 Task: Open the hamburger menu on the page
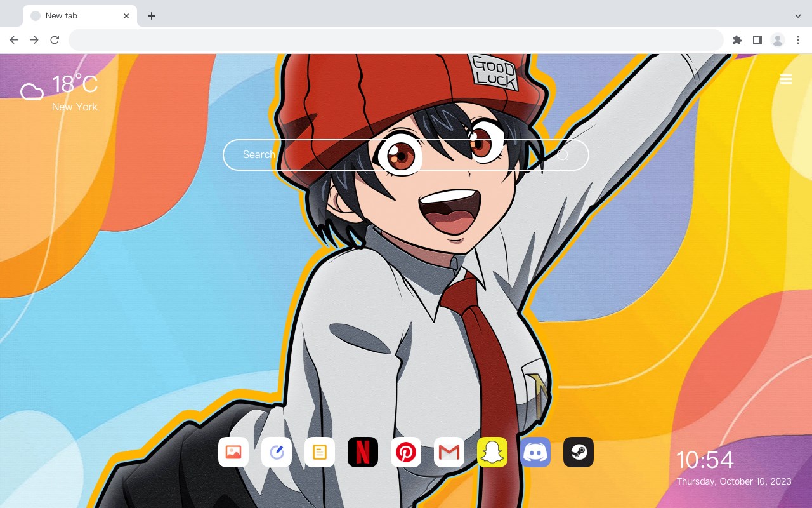pos(786,79)
